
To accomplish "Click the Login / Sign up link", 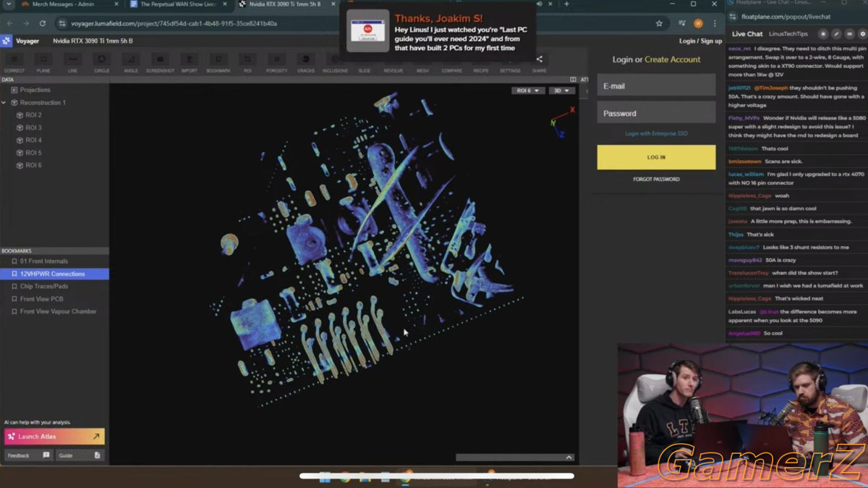I will 700,41.
